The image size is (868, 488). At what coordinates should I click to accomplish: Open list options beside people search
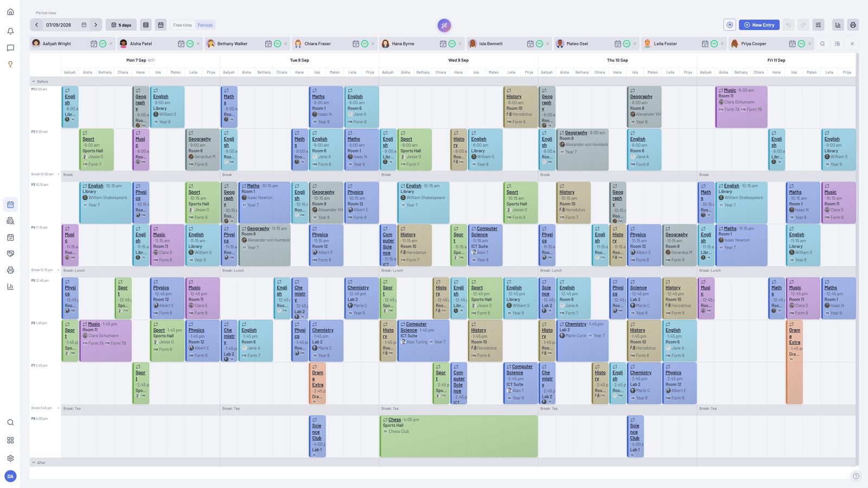[837, 44]
